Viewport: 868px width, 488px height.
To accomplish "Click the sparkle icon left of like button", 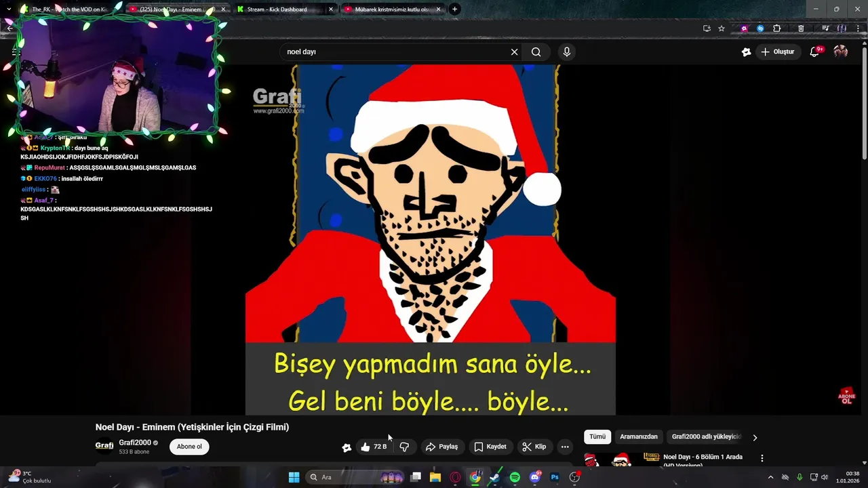I will click(347, 447).
